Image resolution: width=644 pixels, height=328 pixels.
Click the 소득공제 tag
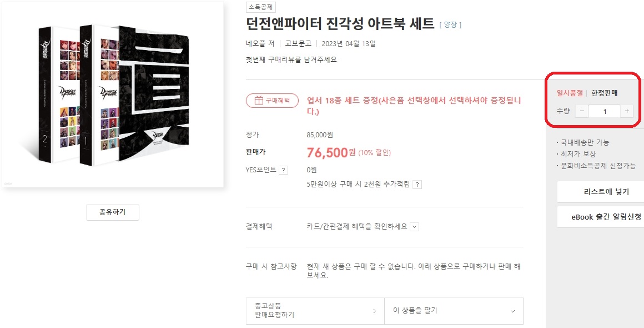(261, 7)
